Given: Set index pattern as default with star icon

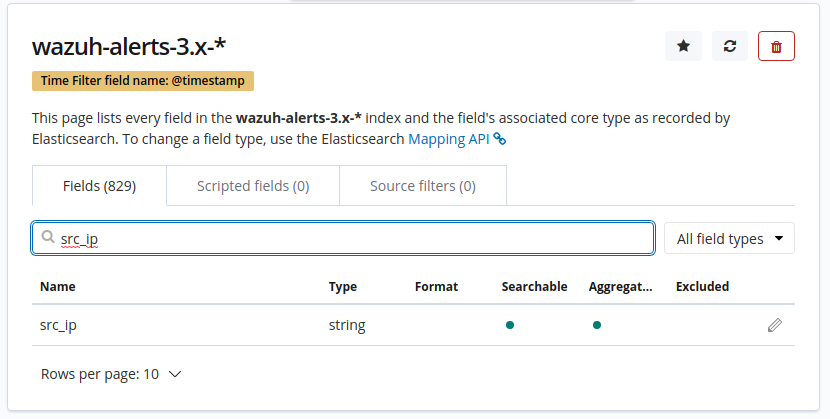Looking at the screenshot, I should tap(683, 46).
